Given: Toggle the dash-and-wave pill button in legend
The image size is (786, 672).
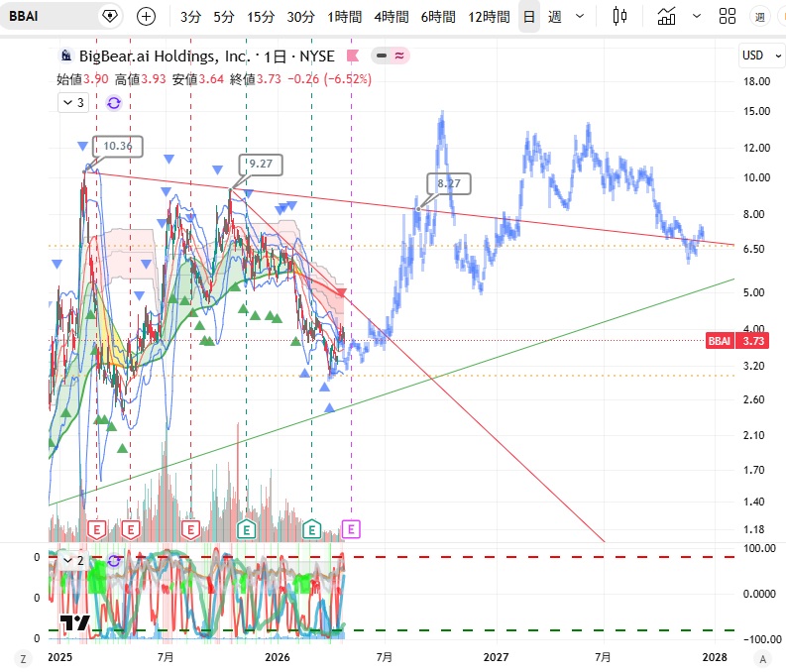Looking at the screenshot, I should [x=391, y=56].
